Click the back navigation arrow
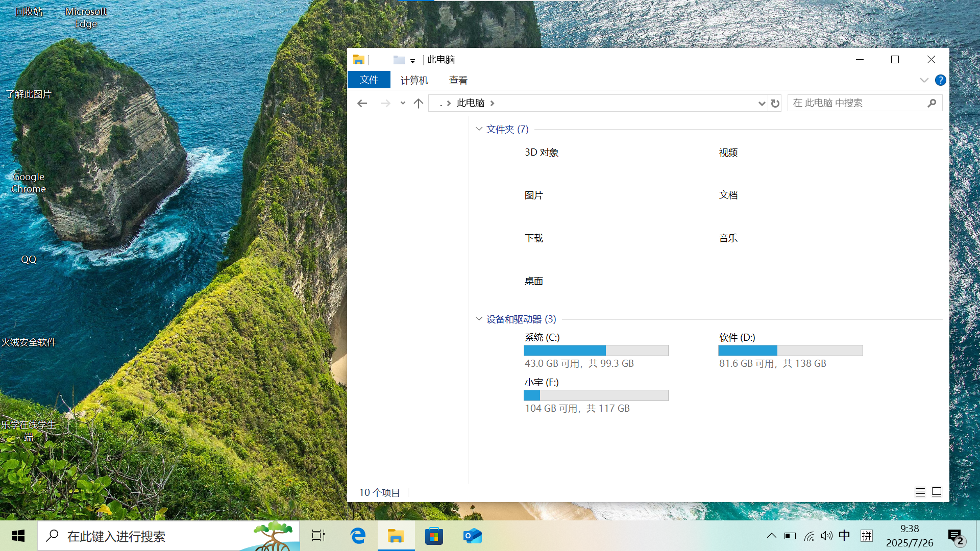The width and height of the screenshot is (980, 551). coord(362,104)
